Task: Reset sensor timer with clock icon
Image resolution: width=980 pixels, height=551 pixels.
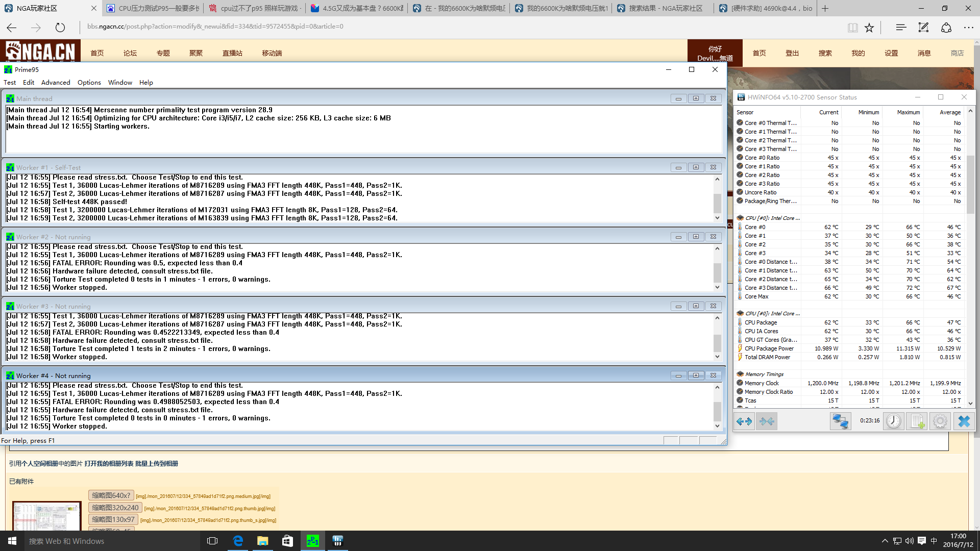Action: pyautogui.click(x=893, y=421)
